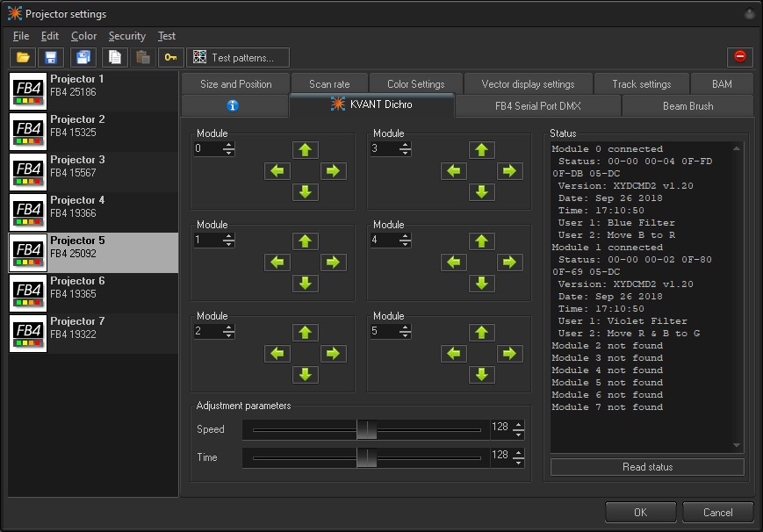Click the Read status button
Screen dimensions: 763x532
(x=646, y=467)
